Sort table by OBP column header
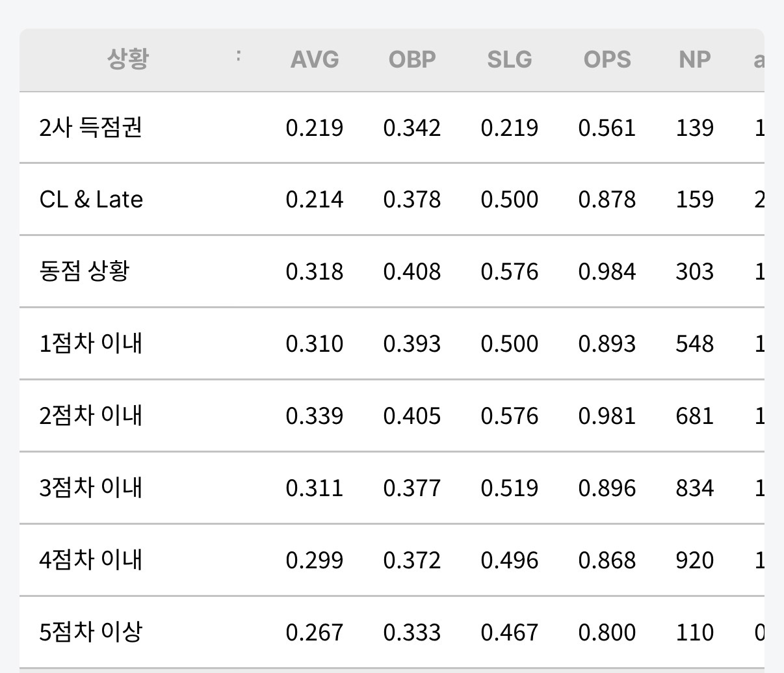 pos(412,60)
